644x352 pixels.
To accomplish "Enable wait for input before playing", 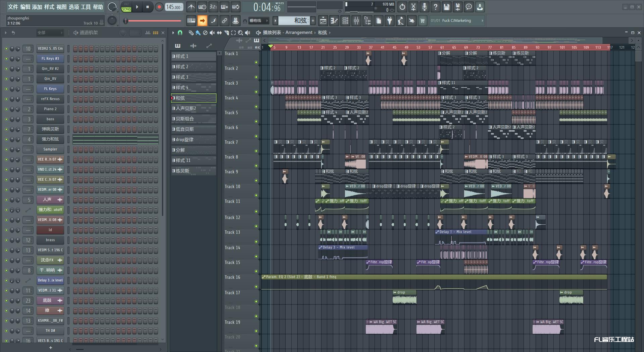I will (202, 7).
